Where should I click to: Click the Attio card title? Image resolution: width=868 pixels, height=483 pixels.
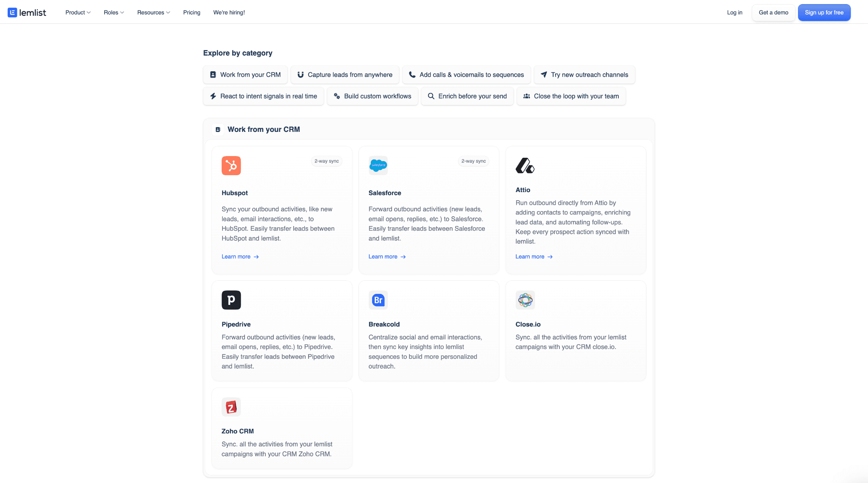523,190
